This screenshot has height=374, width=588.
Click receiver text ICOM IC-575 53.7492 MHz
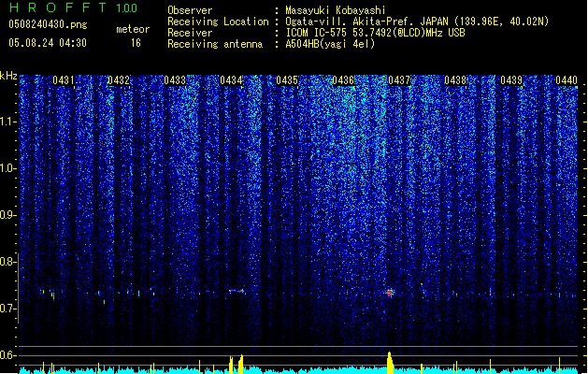click(376, 33)
